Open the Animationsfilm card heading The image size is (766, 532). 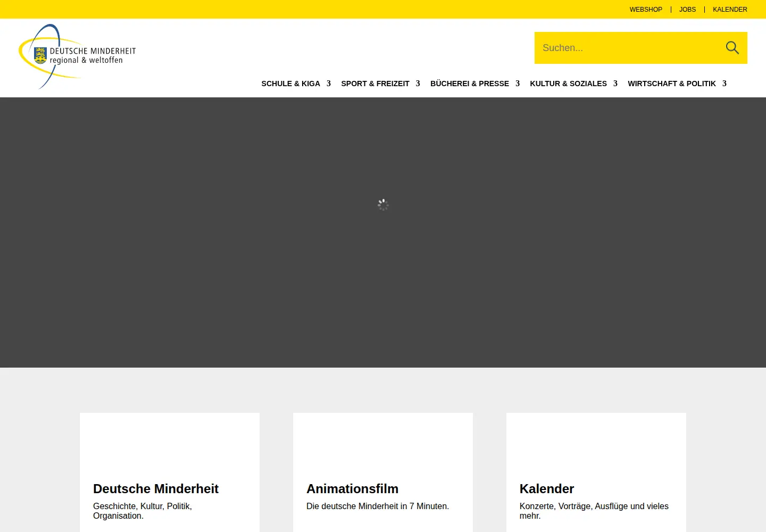click(x=352, y=488)
